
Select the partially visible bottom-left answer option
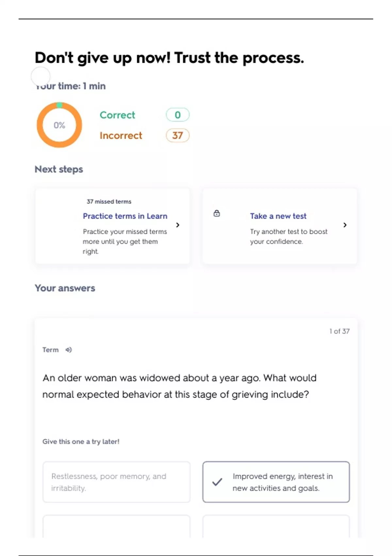tap(116, 527)
